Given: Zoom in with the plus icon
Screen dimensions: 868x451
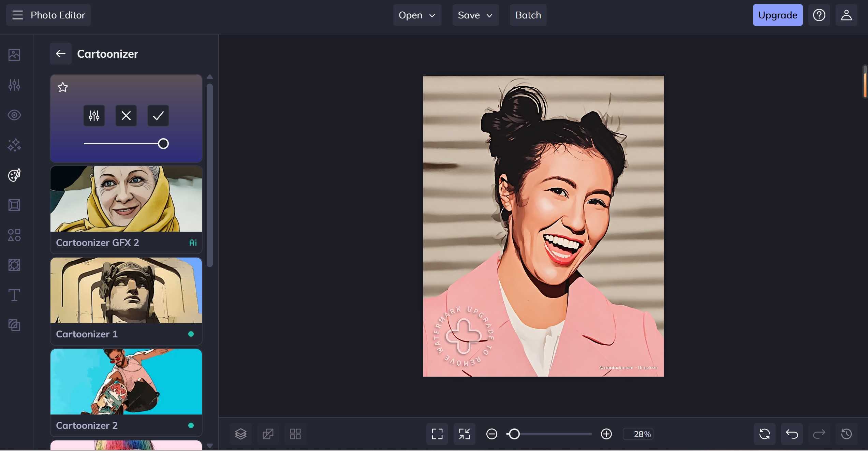Looking at the screenshot, I should click(x=606, y=434).
